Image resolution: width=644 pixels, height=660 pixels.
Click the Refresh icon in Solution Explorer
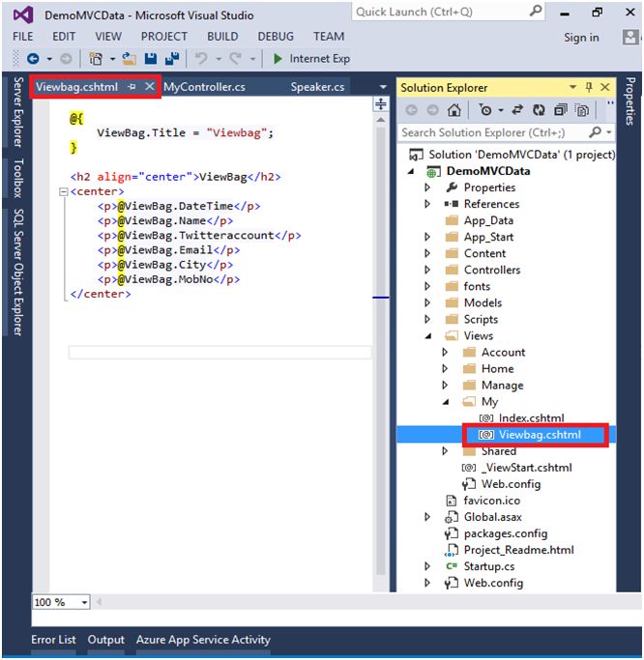point(539,110)
